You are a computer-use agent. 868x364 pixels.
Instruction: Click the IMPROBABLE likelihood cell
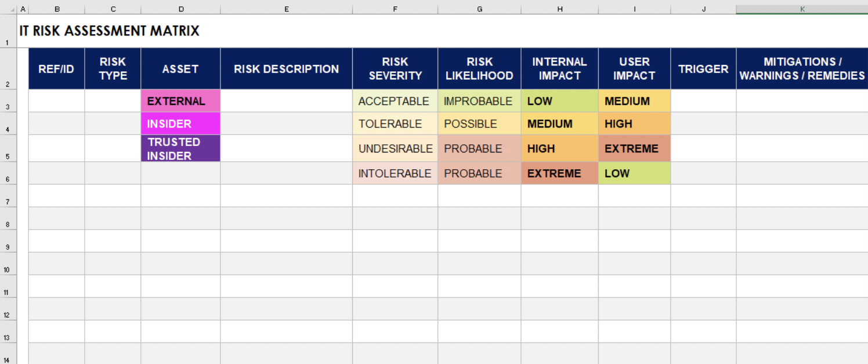pyautogui.click(x=479, y=101)
